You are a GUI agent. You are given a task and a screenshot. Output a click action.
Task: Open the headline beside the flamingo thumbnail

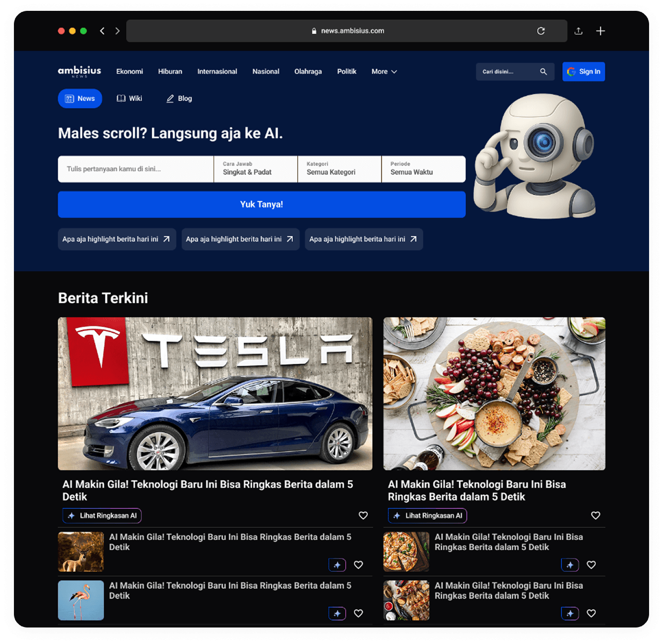(x=230, y=590)
